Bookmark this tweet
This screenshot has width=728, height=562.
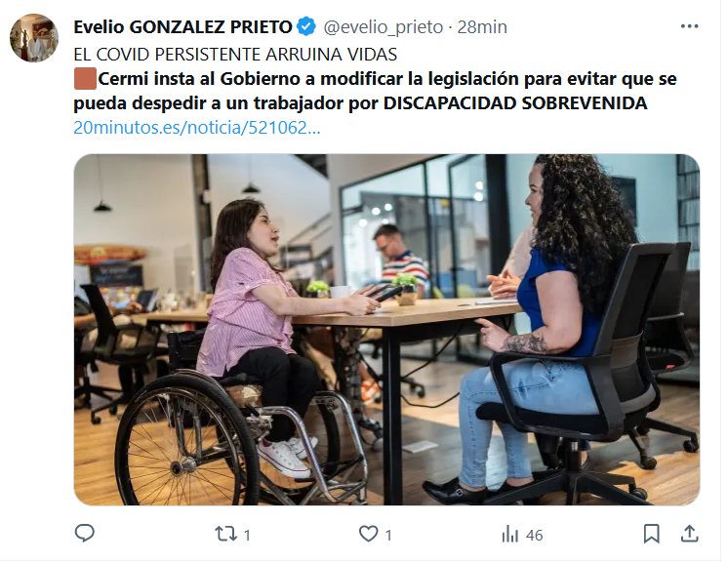[x=651, y=534]
